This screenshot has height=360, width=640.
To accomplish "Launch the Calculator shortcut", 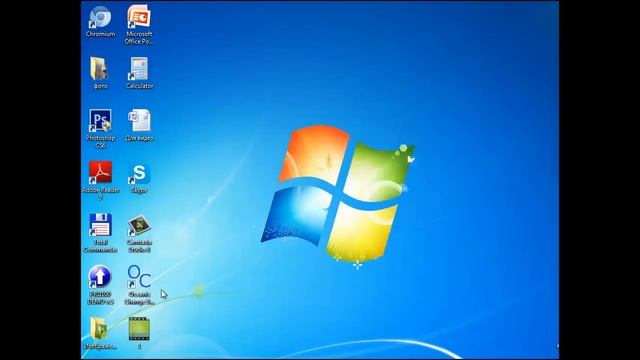I will click(139, 69).
